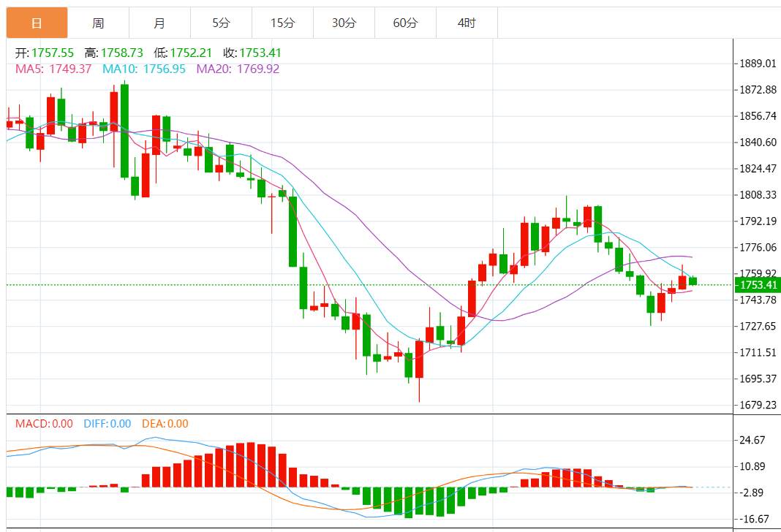Click the DIFF:0.00 label

click(x=107, y=424)
